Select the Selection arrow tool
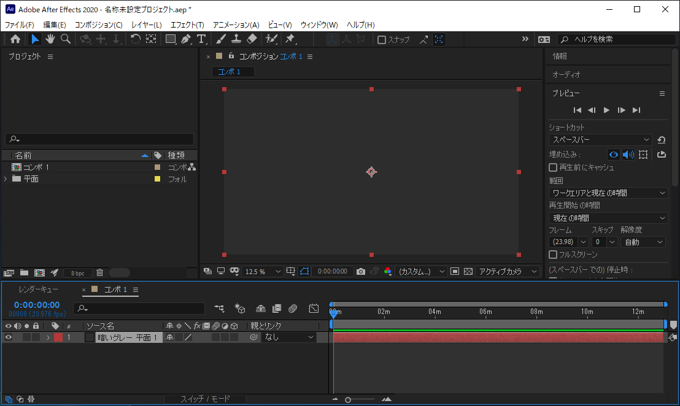The image size is (680, 406). click(35, 39)
